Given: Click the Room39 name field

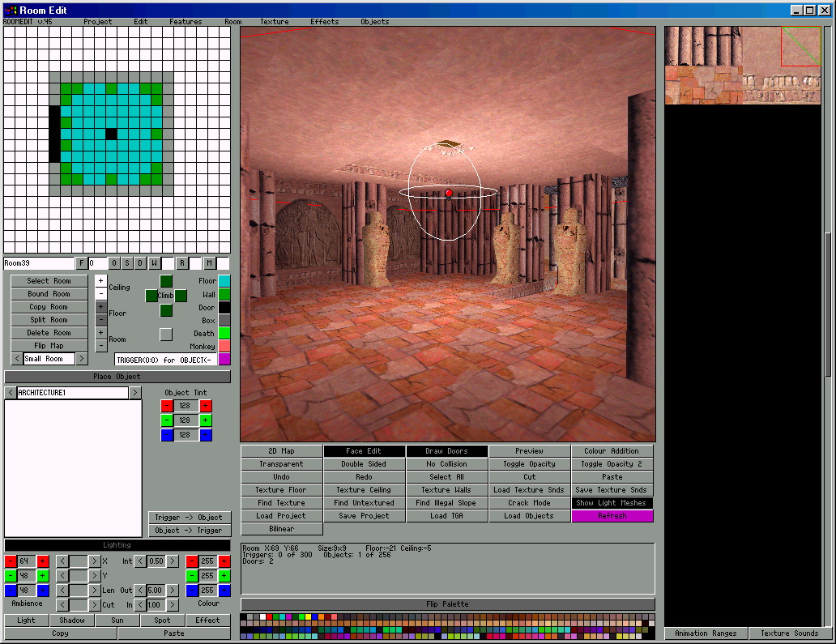Looking at the screenshot, I should 38,263.
